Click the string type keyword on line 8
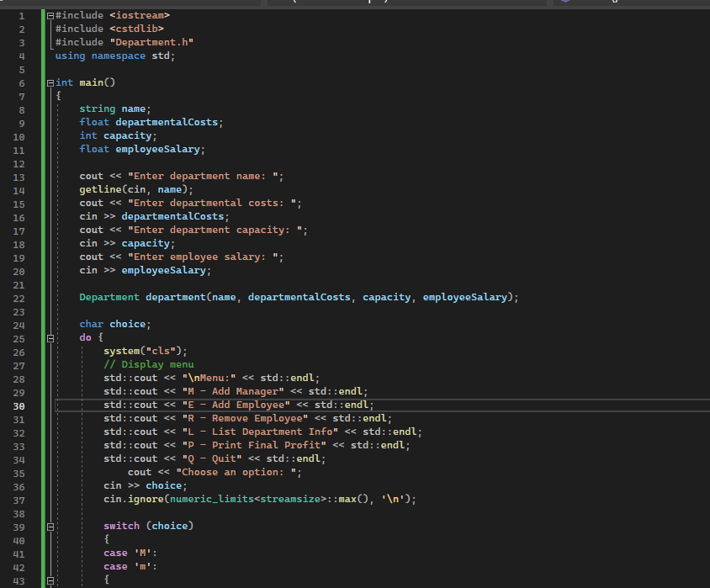Viewport: 710px width, 588px height. point(98,109)
